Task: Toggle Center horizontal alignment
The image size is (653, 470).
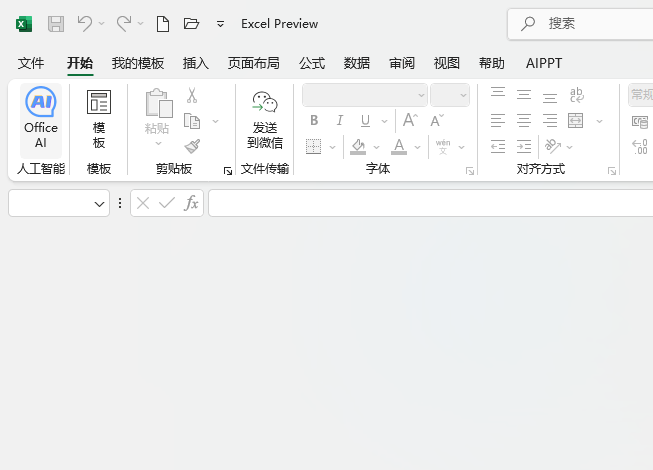Action: [x=524, y=121]
